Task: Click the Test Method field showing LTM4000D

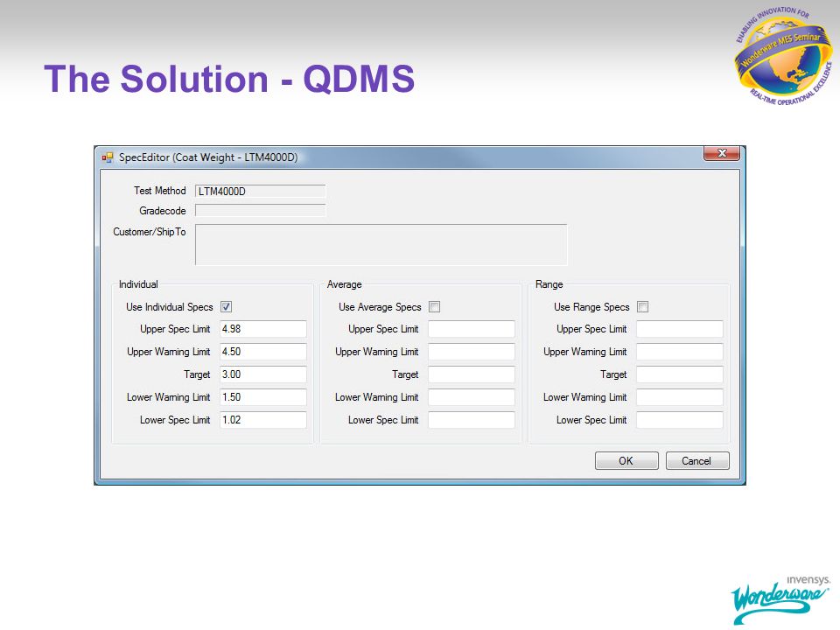Action: [x=261, y=192]
